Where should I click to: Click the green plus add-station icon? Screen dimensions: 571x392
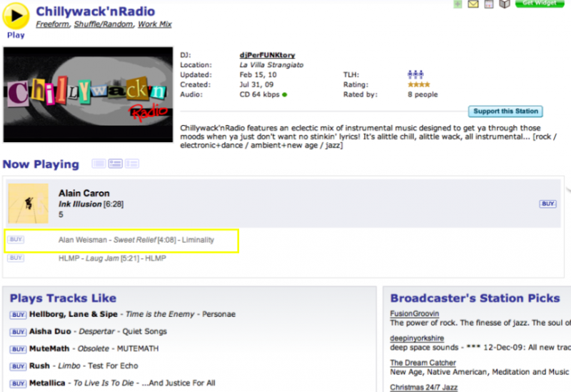click(x=458, y=4)
